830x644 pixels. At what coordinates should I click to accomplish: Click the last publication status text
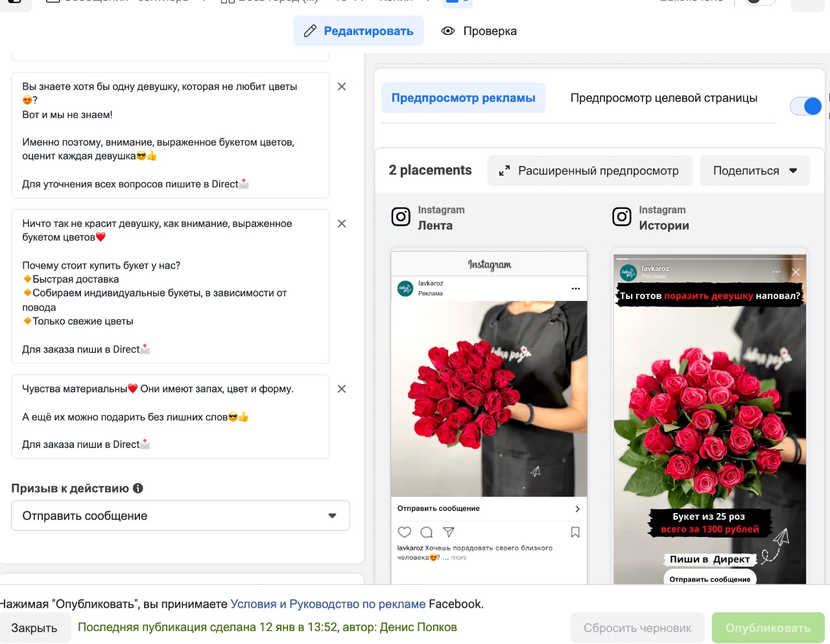point(267,627)
